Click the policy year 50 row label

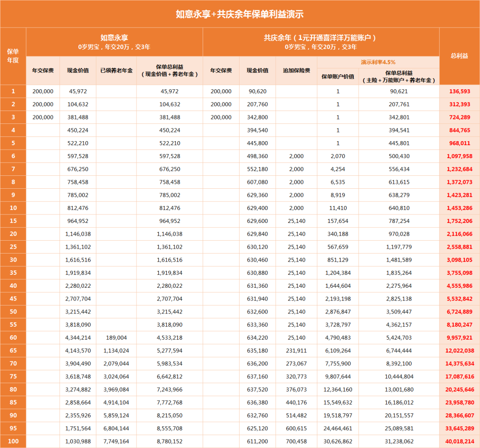(x=14, y=312)
